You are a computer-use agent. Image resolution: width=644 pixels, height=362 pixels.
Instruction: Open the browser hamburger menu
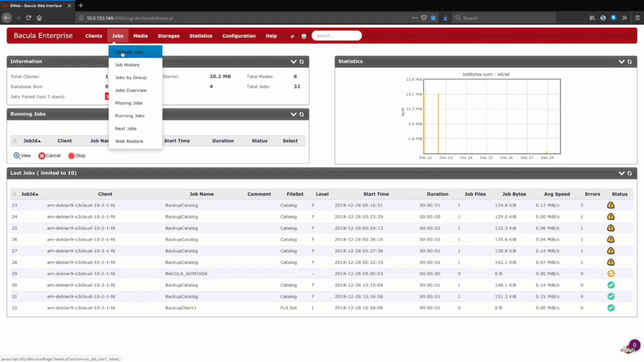click(x=638, y=18)
